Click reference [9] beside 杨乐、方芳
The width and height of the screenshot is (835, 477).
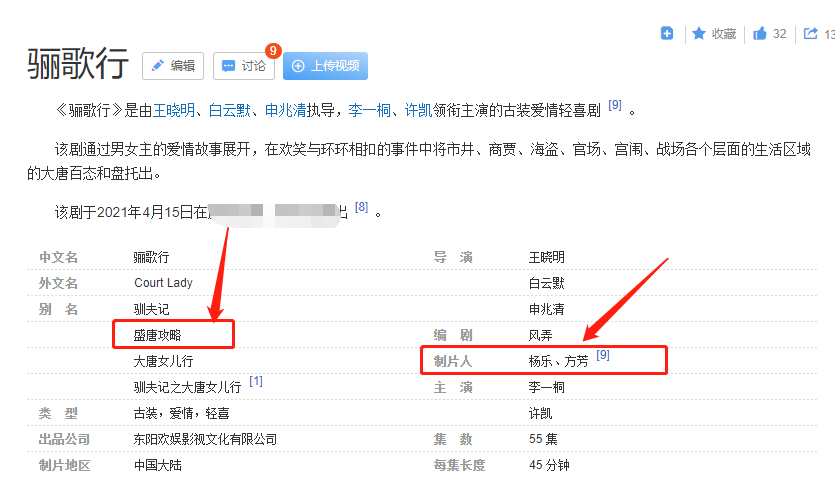tap(603, 355)
